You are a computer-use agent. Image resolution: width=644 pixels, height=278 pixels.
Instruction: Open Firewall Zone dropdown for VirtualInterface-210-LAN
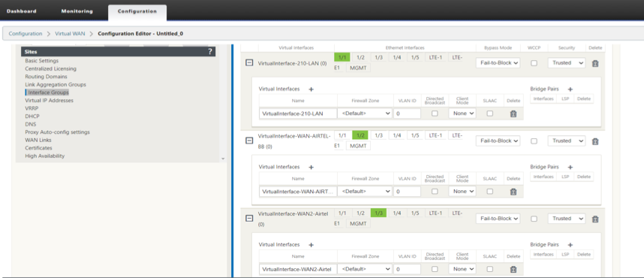point(365,113)
